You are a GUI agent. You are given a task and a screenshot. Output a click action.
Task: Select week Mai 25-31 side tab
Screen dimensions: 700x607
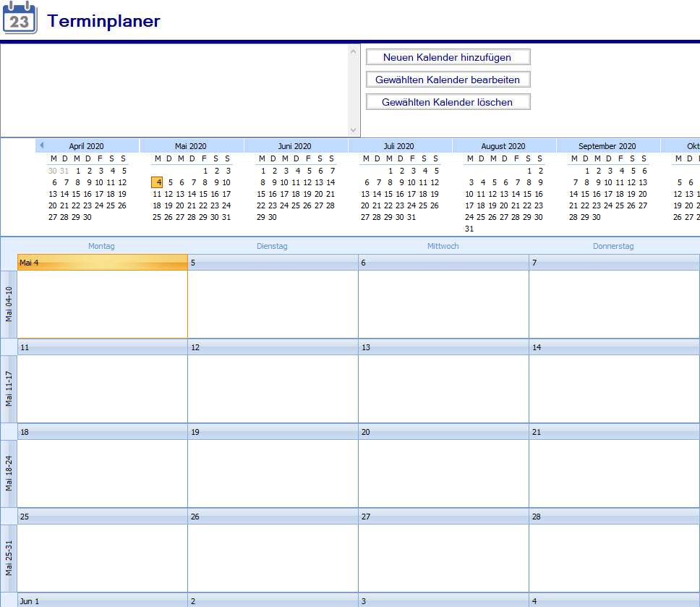click(9, 559)
